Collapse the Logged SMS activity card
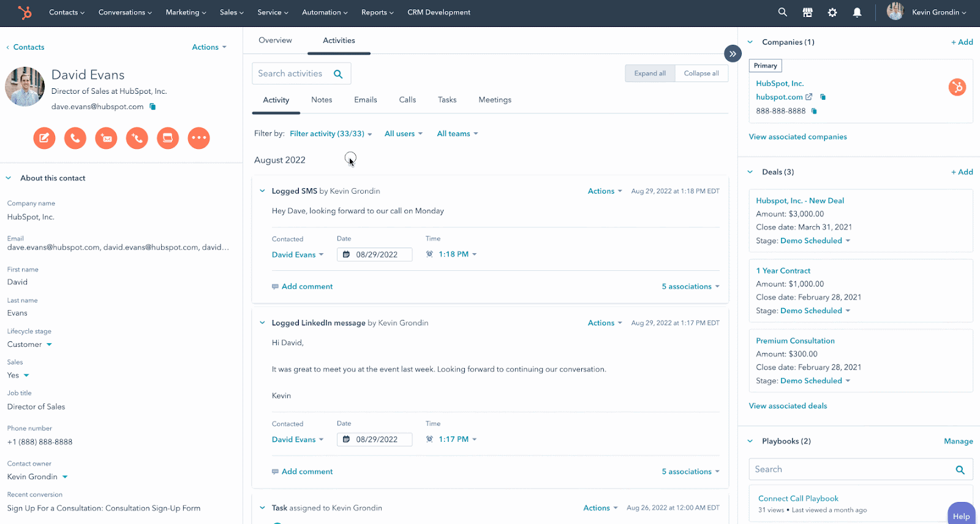The width and height of the screenshot is (980, 524). [x=262, y=191]
